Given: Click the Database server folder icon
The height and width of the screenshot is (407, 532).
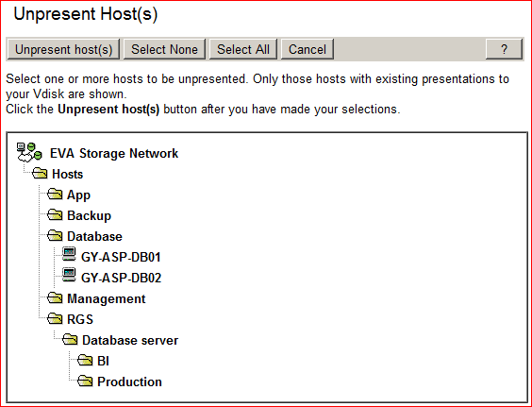Looking at the screenshot, I should pos(70,339).
